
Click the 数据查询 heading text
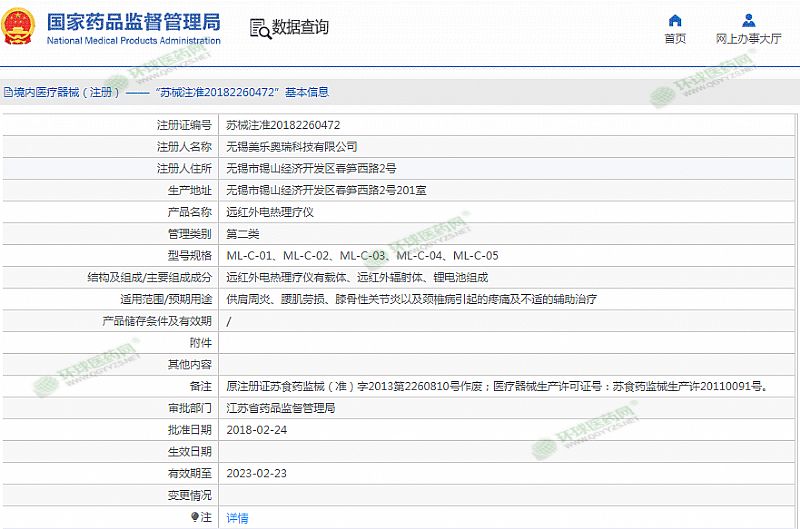click(x=300, y=28)
